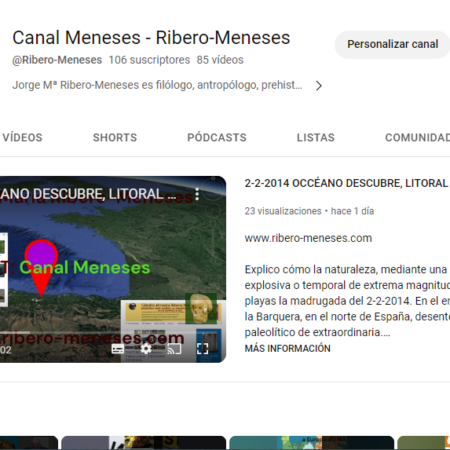
Task: Switch to the VÍDEOS tab
Action: (22, 137)
